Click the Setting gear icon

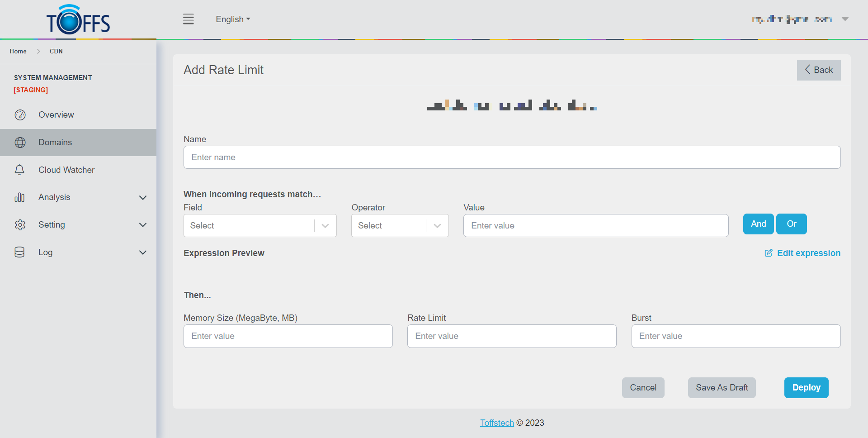pos(20,225)
